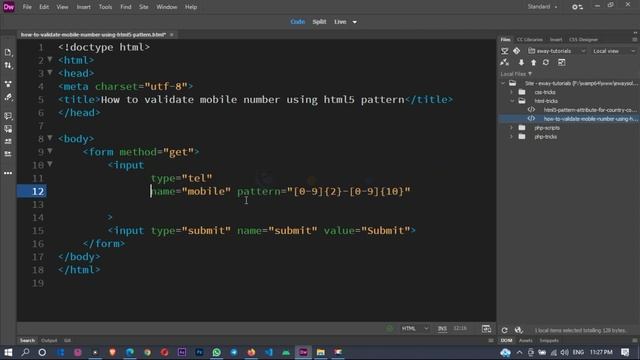Open the Edit menu
This screenshot has width=640, height=360.
tap(44, 7)
